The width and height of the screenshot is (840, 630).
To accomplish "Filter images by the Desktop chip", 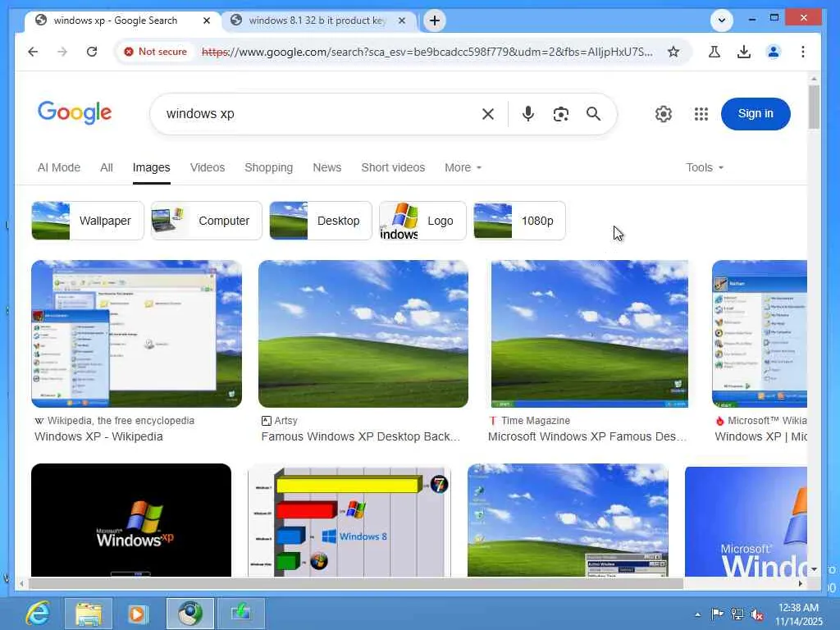I will pos(321,221).
